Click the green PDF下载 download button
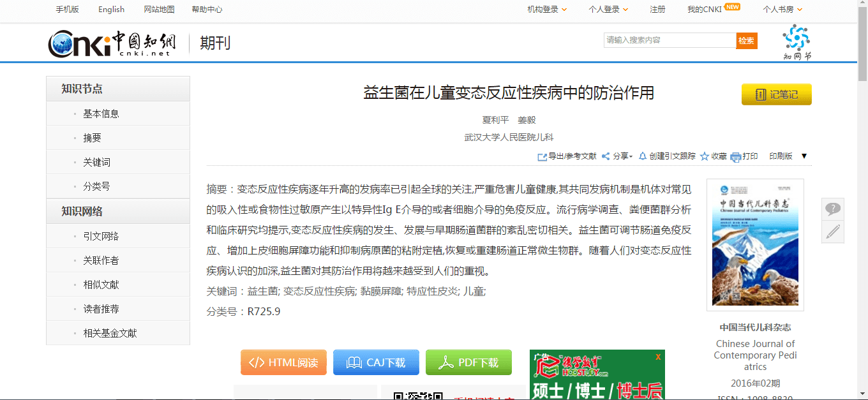The height and width of the screenshot is (400, 868). coord(468,362)
